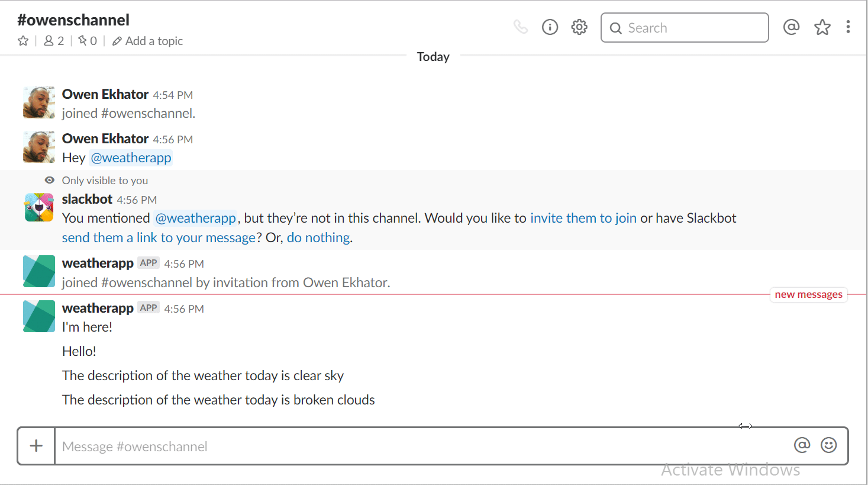Screen dimensions: 868x485
Task: Click Owen Ekhator name on the joined message
Action: pos(105,94)
